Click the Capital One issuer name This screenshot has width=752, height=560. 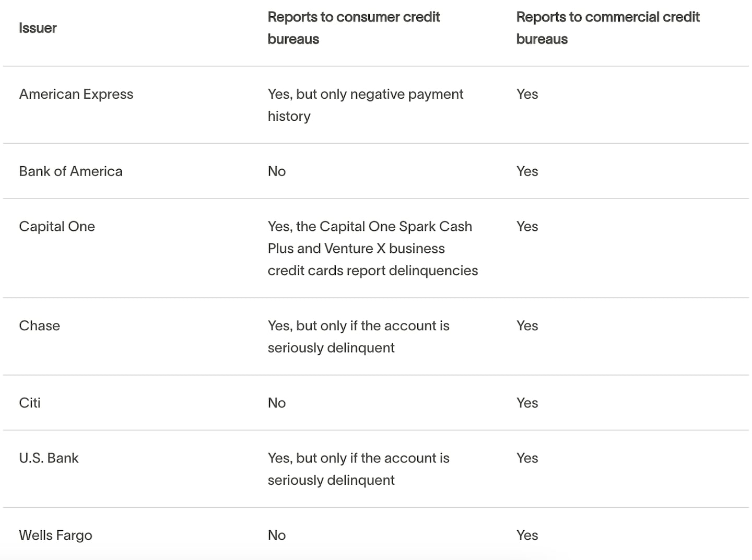(x=57, y=226)
